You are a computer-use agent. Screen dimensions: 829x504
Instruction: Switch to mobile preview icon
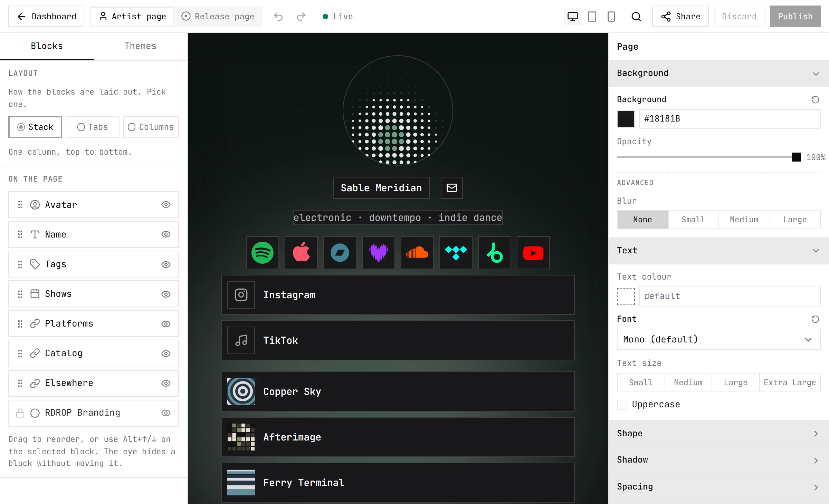pos(611,17)
